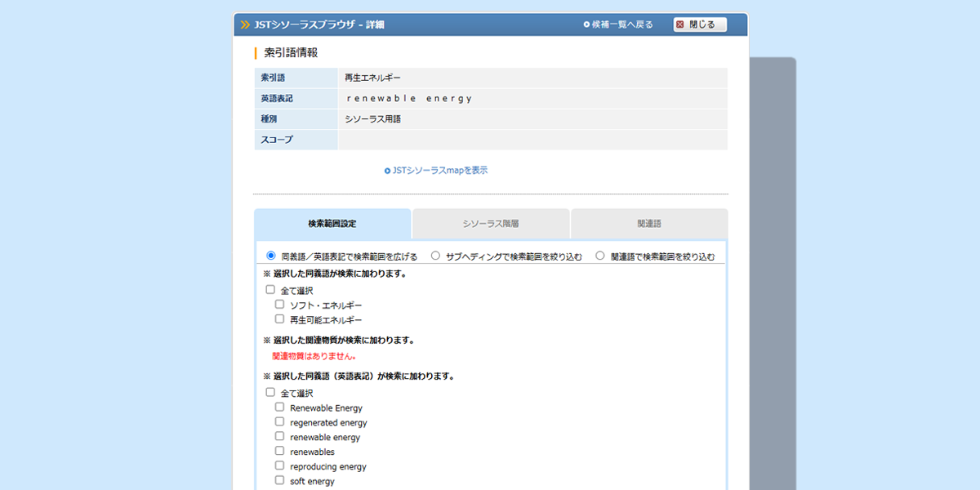Click the circle-arrow icon before JSTシソーラスmapを表示
Screen dimensions: 980x490
pos(387,171)
